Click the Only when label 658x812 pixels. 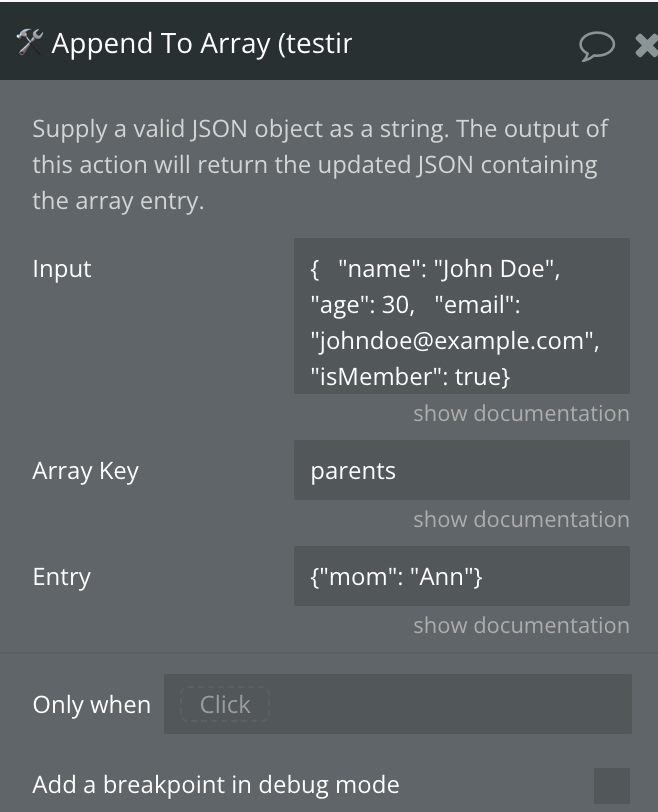pyautogui.click(x=92, y=705)
